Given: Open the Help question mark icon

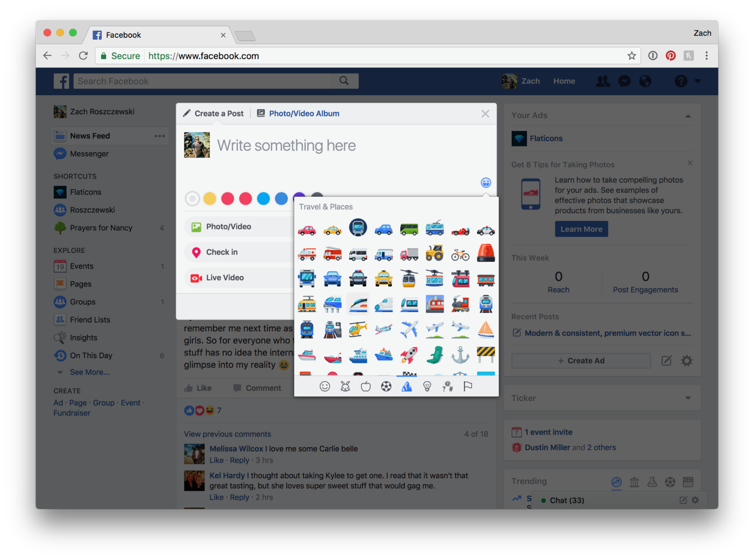Looking at the screenshot, I should pos(681,81).
